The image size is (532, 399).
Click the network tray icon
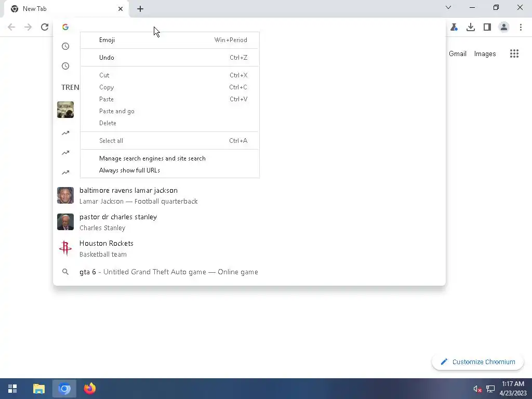coord(490,389)
